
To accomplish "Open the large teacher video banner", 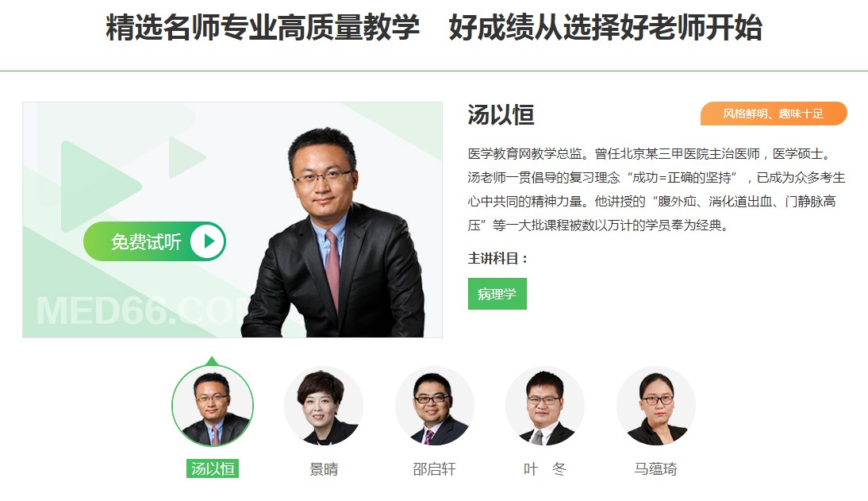I will [232, 219].
